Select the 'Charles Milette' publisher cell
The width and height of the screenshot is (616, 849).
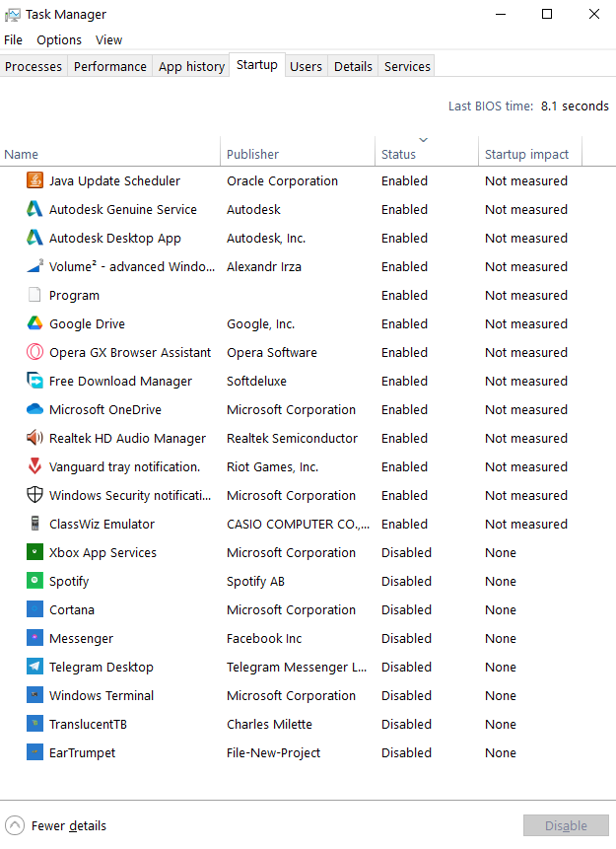(270, 725)
